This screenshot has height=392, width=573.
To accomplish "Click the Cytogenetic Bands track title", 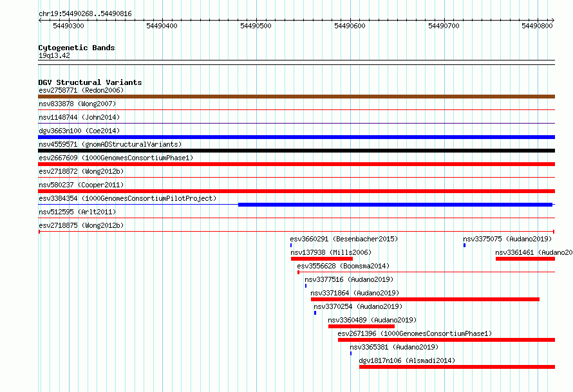I will (77, 48).
